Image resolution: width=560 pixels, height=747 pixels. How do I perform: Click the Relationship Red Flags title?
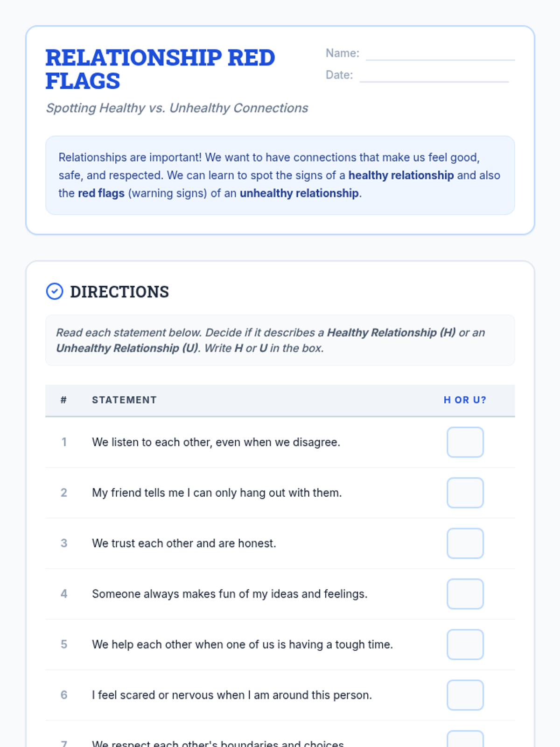(160, 69)
